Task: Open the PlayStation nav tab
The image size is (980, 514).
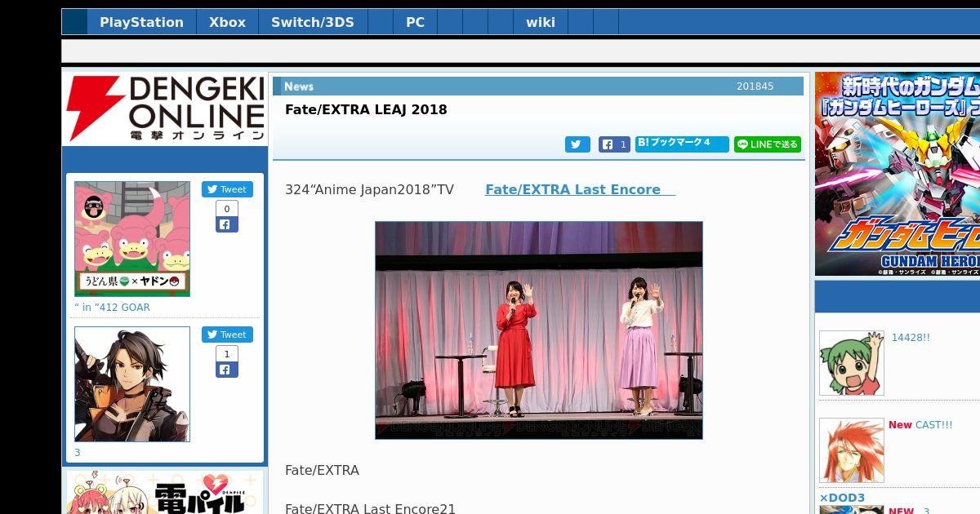Action: click(x=141, y=22)
